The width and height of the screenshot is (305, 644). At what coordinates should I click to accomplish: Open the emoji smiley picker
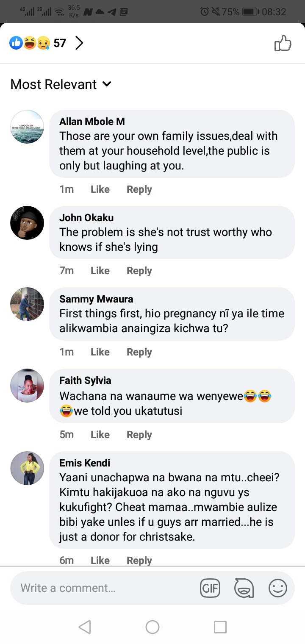coord(278,588)
